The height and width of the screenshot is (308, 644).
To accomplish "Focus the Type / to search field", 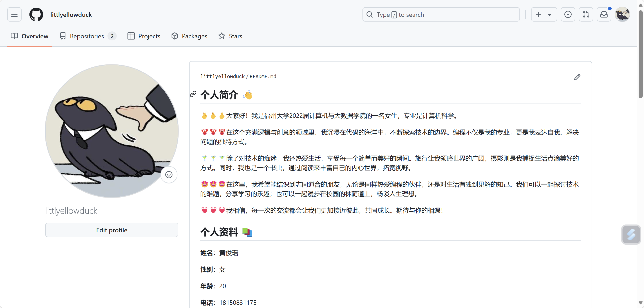I will coord(441,14).
